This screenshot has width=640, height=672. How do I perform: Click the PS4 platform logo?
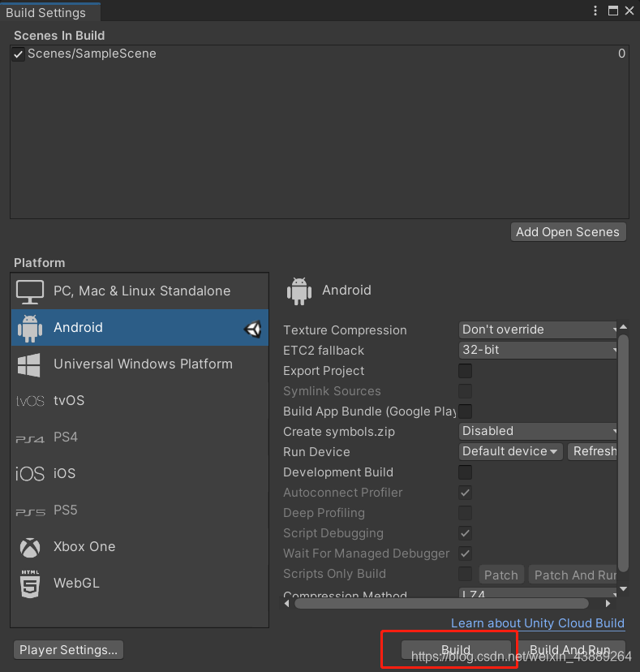point(30,439)
